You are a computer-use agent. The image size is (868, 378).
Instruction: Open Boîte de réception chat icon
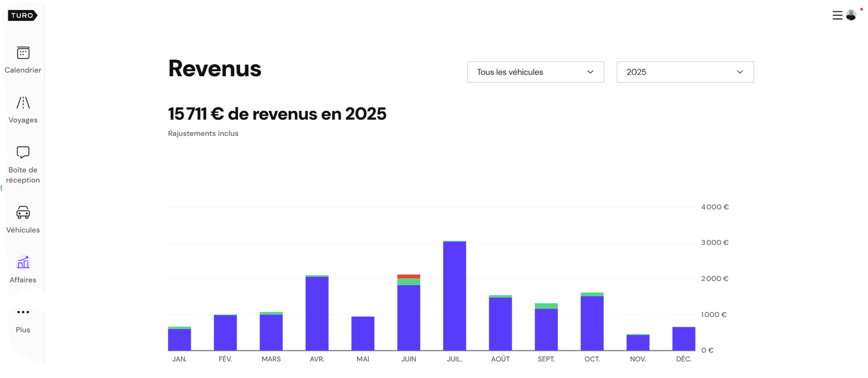(23, 152)
